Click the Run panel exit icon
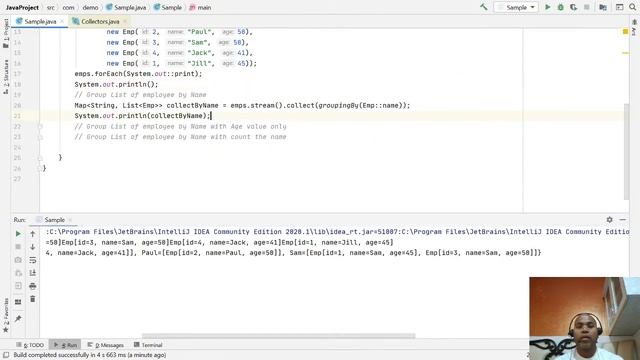Image resolution: width=640 pixels, height=360 pixels. 18,286
